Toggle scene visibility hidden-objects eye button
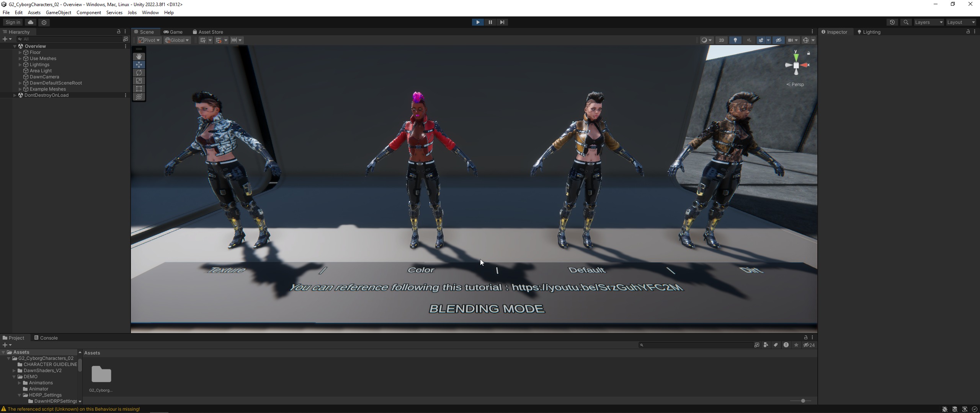 pos(778,40)
